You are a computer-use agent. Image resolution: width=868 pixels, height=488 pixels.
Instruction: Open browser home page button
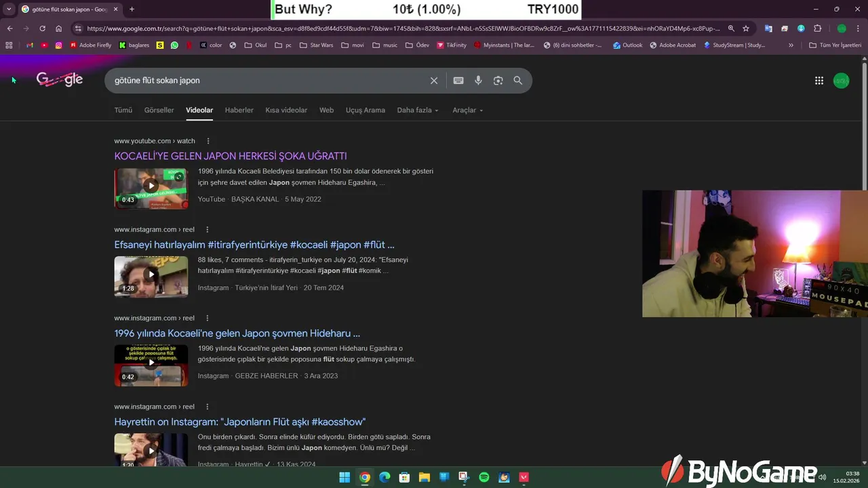coord(59,28)
